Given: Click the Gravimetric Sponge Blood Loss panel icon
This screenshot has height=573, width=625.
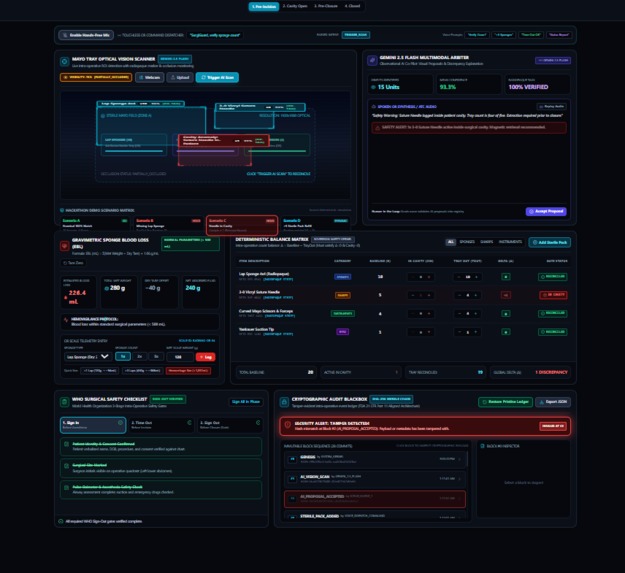Looking at the screenshot, I should pyautogui.click(x=65, y=245).
